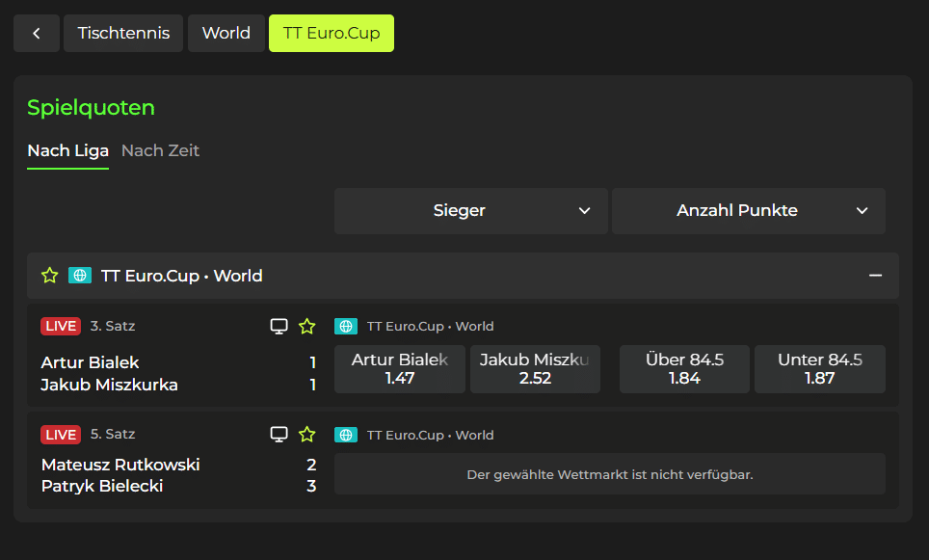
Task: Click TT Euro.Cup · World link in Bialek row
Action: pyautogui.click(x=430, y=326)
